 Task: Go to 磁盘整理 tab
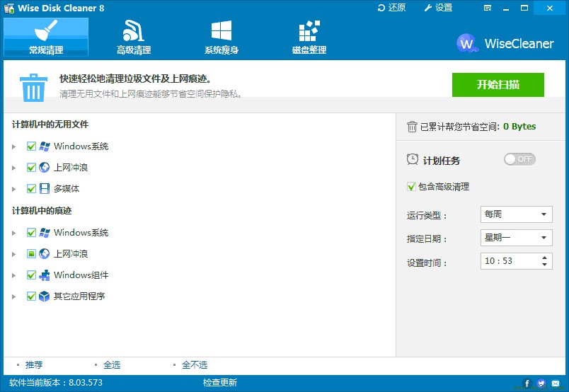(309, 37)
